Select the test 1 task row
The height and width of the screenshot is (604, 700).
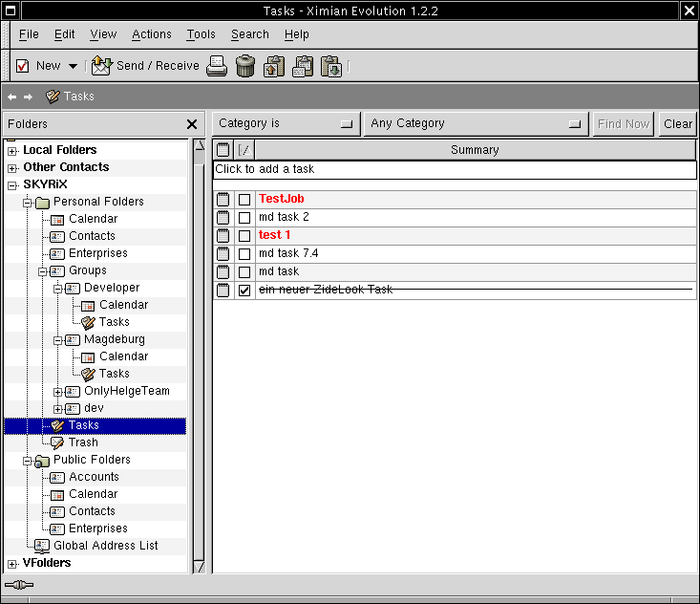pyautogui.click(x=455, y=235)
